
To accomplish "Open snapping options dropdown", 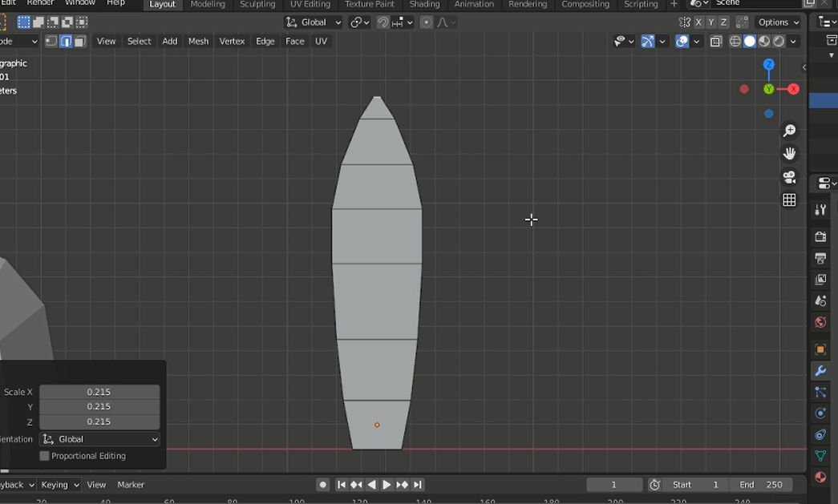I will tap(403, 22).
